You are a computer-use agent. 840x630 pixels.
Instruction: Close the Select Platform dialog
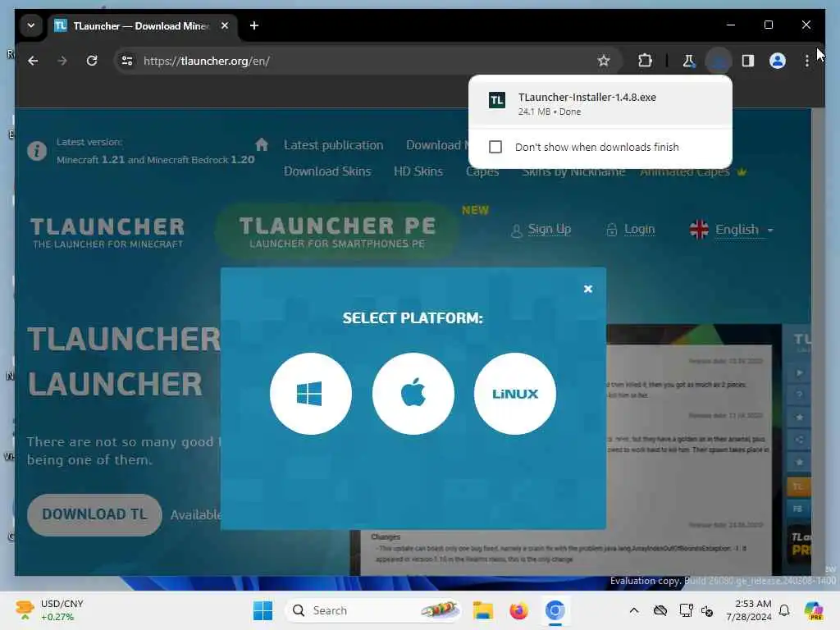tap(587, 289)
